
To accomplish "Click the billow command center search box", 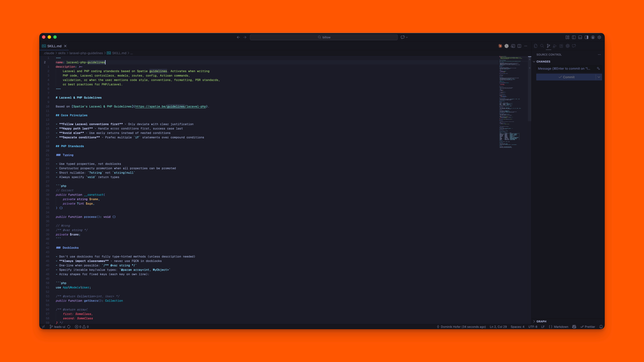I will coord(324,37).
